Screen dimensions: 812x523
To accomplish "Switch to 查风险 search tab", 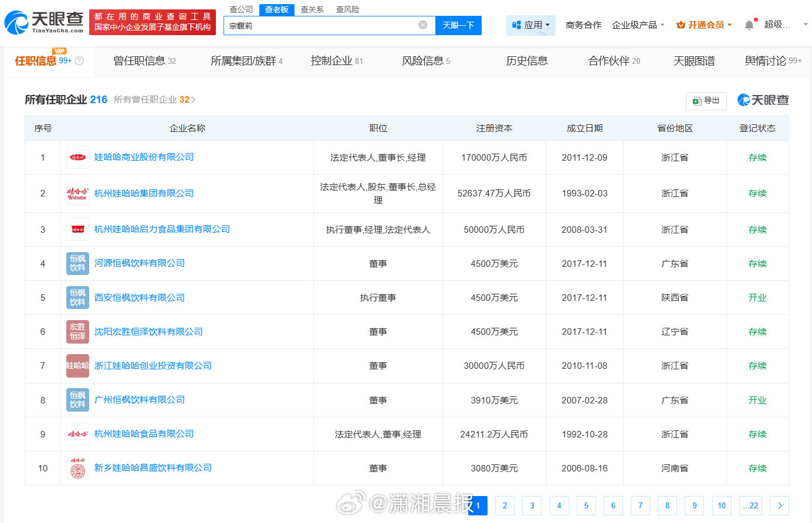I will [347, 9].
